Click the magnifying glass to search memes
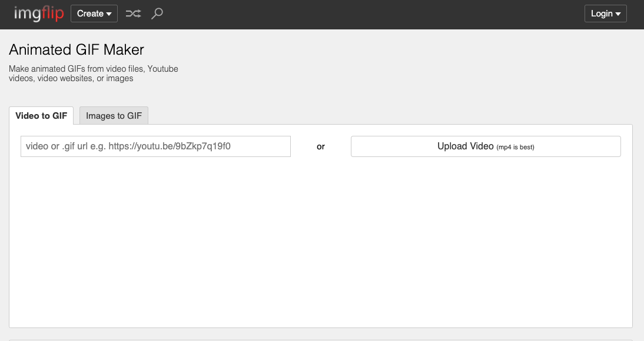The height and width of the screenshot is (341, 644). 157,14
